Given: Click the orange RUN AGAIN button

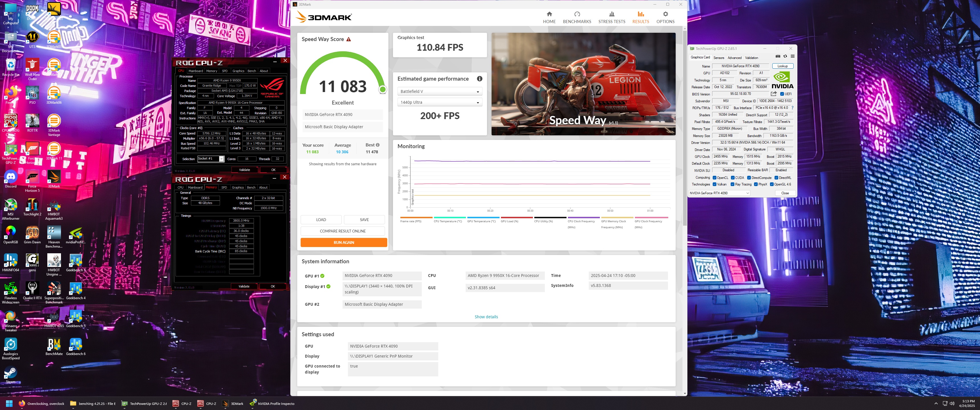Looking at the screenshot, I should pos(344,242).
